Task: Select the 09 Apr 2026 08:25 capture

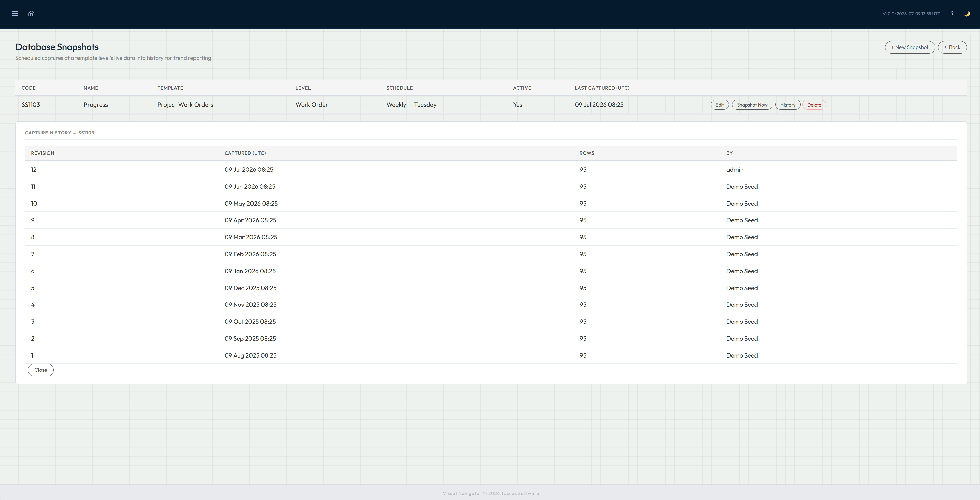Action: point(250,220)
